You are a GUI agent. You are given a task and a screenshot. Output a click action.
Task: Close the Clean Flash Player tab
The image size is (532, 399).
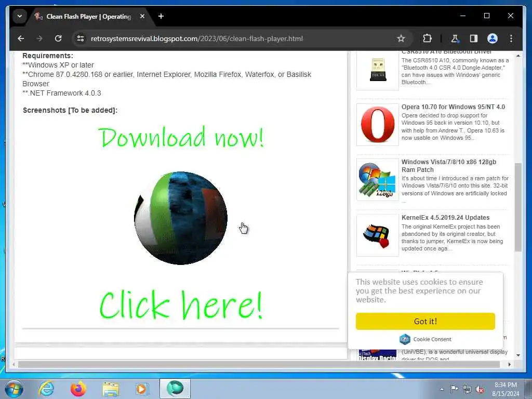[142, 16]
